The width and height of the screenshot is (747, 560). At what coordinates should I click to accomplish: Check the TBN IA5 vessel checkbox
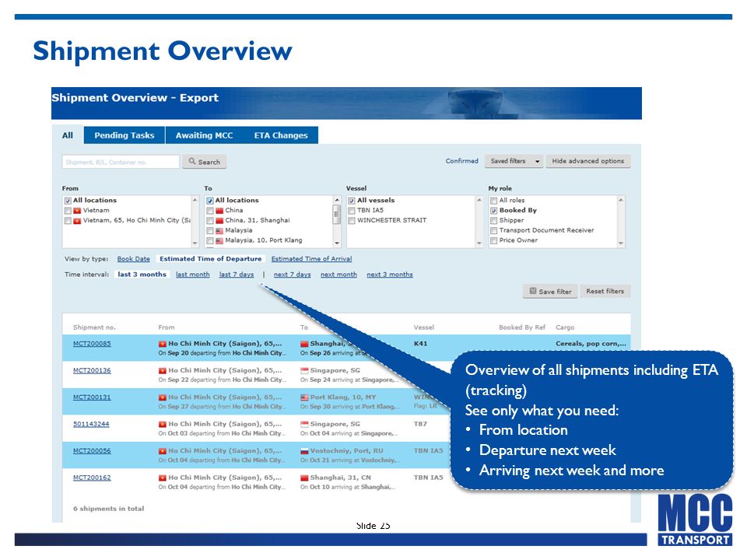pyautogui.click(x=352, y=211)
